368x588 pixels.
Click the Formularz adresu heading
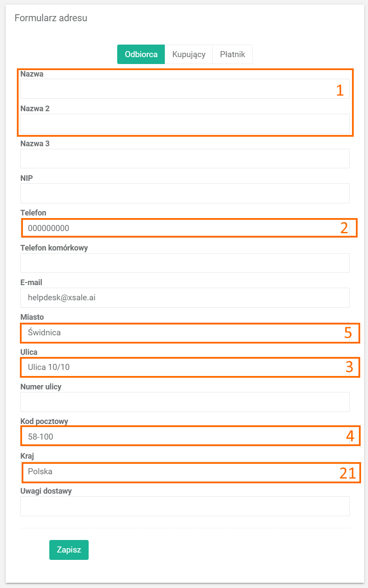click(51, 18)
